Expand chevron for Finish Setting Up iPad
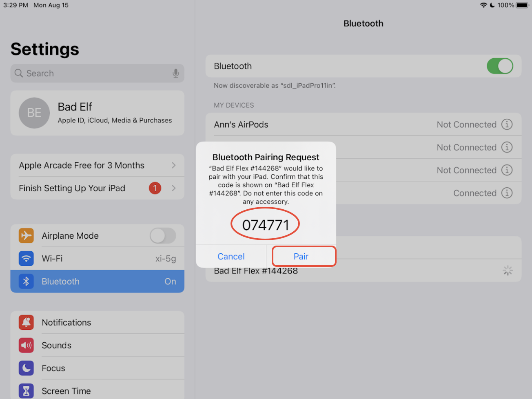Screen dimensions: 532x399 coord(174,188)
